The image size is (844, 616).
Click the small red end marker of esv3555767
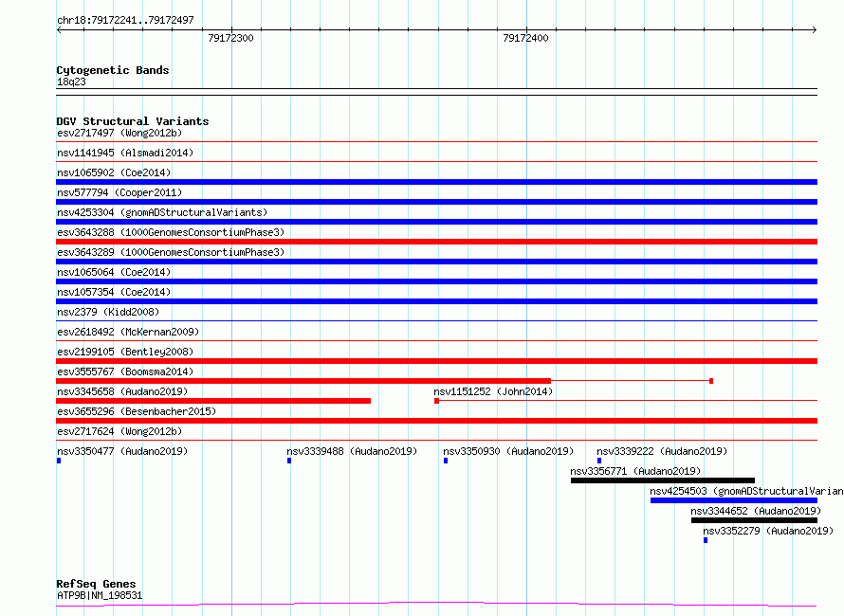[x=711, y=381]
